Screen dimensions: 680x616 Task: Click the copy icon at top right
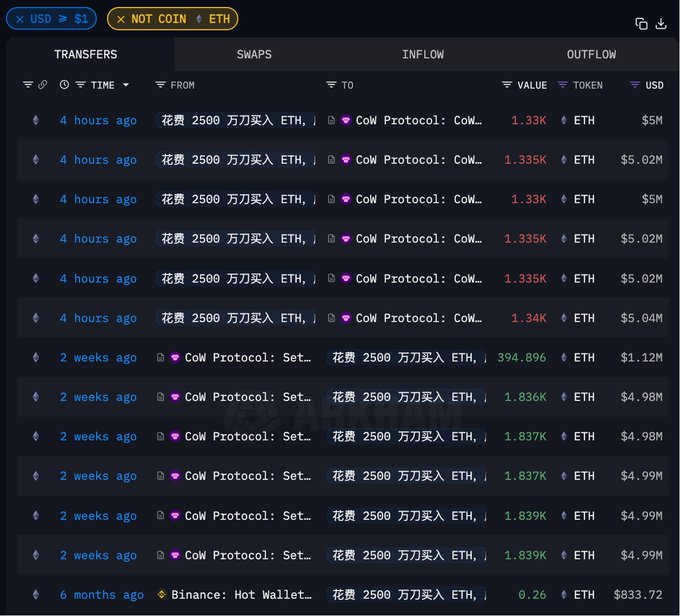pyautogui.click(x=641, y=24)
